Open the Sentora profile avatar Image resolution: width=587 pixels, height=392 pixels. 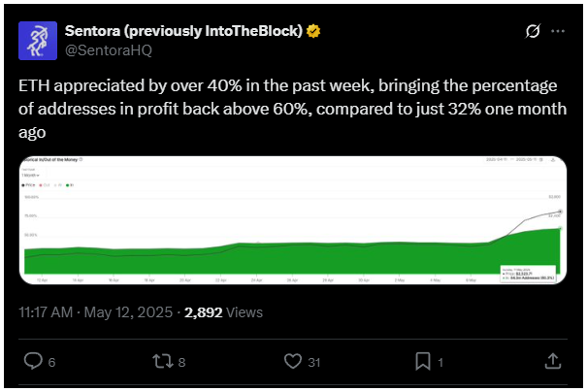(x=38, y=41)
